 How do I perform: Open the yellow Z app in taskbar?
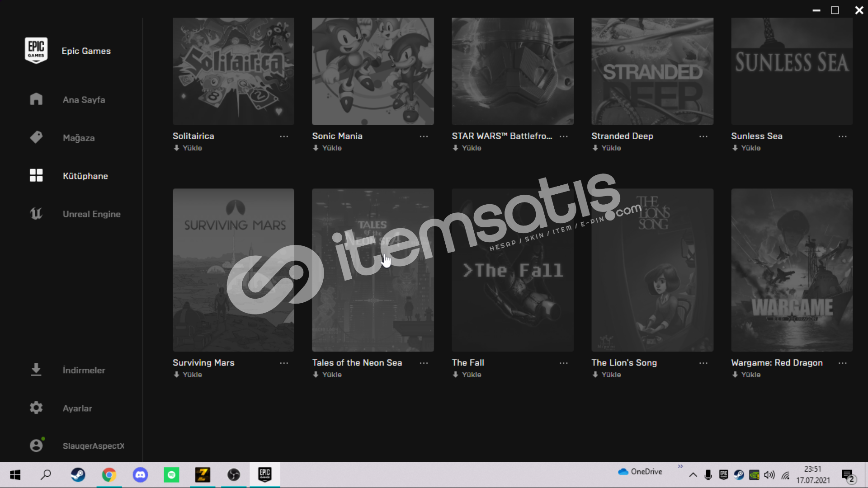tap(203, 475)
